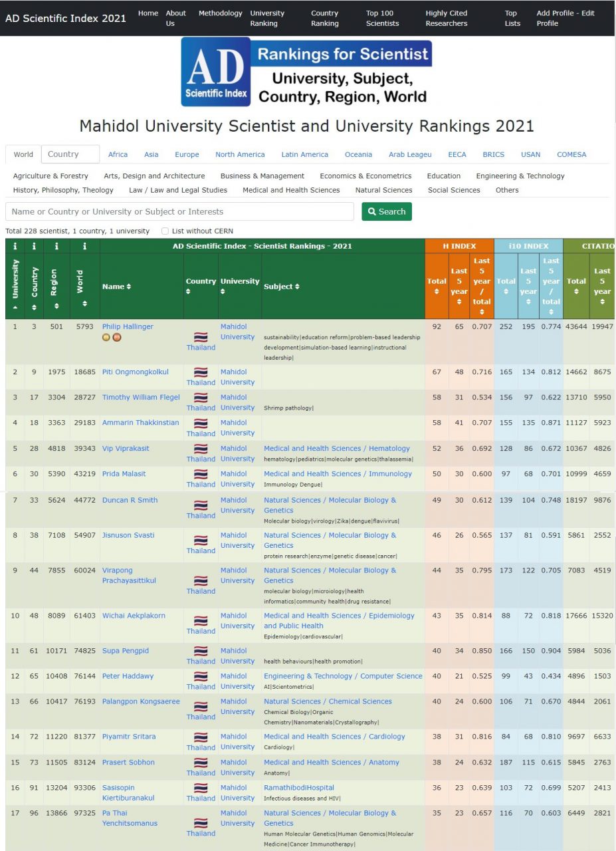616x851 pixels.
Task: Click the AD Scientific Index logo banner
Action: tap(306, 72)
